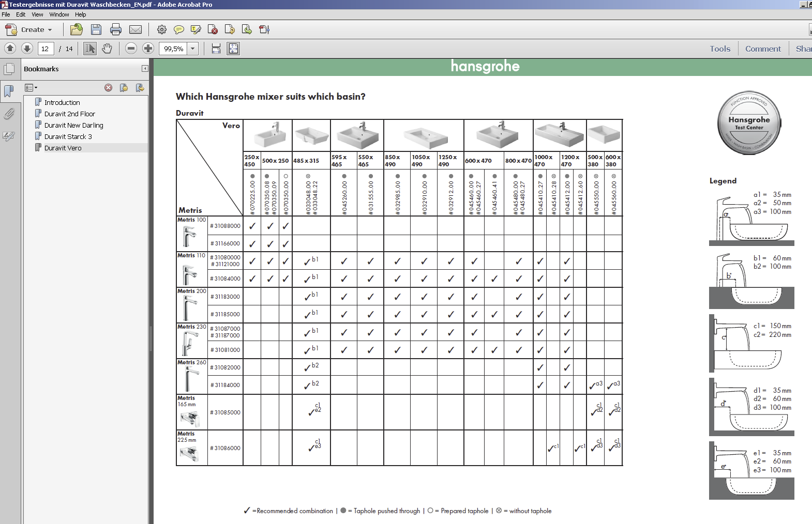The width and height of the screenshot is (812, 524).
Task: Go to the previous page arrow
Action: tap(10, 49)
